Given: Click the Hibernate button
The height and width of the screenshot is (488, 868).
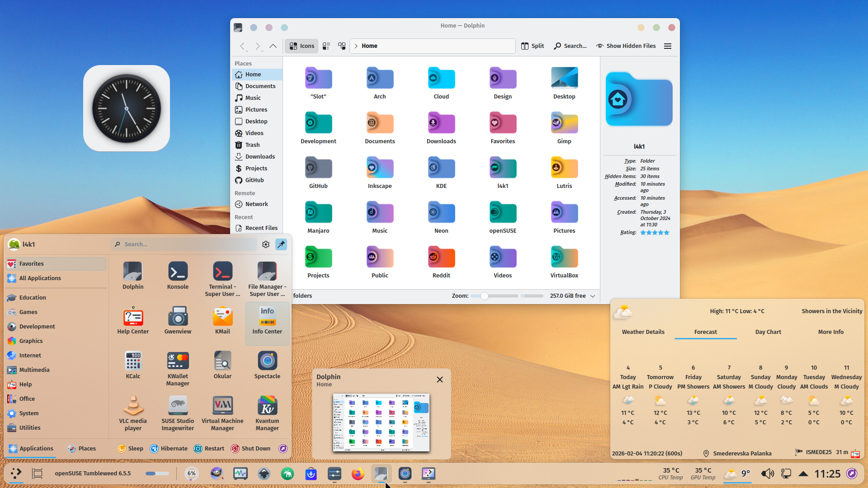Looking at the screenshot, I should click(168, 449).
